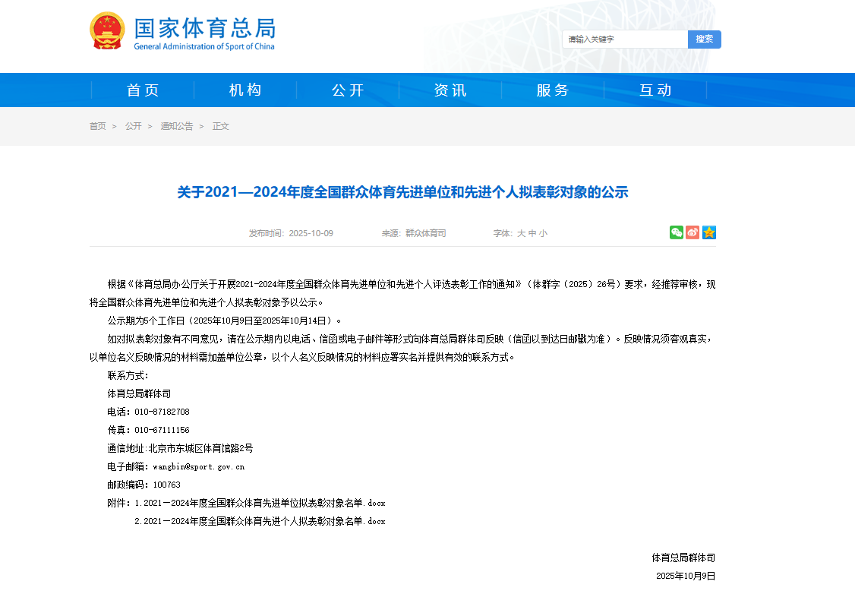Image resolution: width=855 pixels, height=616 pixels.
Task: Go to 通知公告 breadcrumb link
Action: [x=177, y=126]
